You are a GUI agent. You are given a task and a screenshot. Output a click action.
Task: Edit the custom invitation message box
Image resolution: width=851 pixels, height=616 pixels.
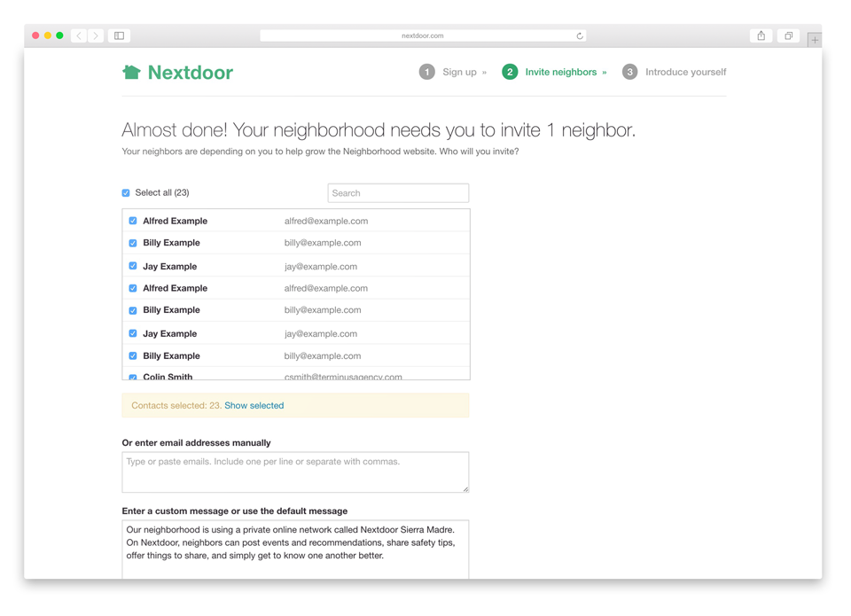[x=295, y=550]
